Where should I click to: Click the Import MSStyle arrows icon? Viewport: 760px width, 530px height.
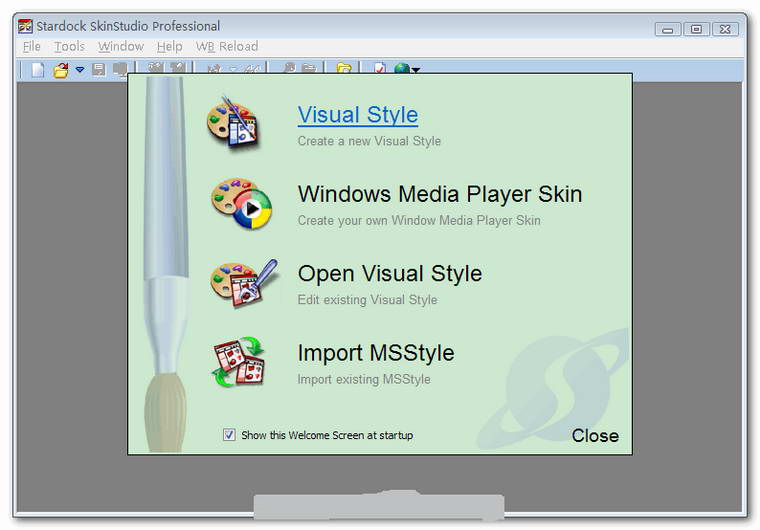(x=238, y=362)
